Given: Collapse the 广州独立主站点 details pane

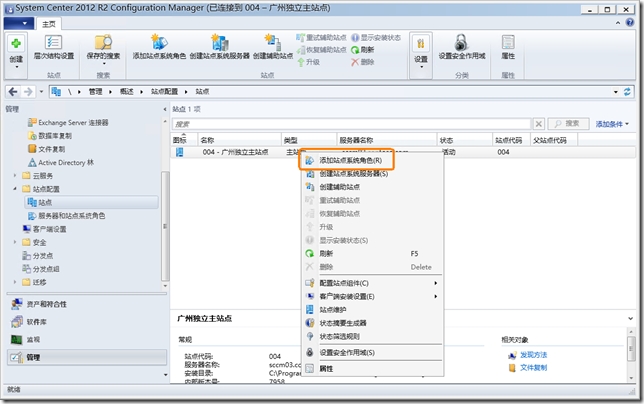Looking at the screenshot, I should [x=630, y=319].
